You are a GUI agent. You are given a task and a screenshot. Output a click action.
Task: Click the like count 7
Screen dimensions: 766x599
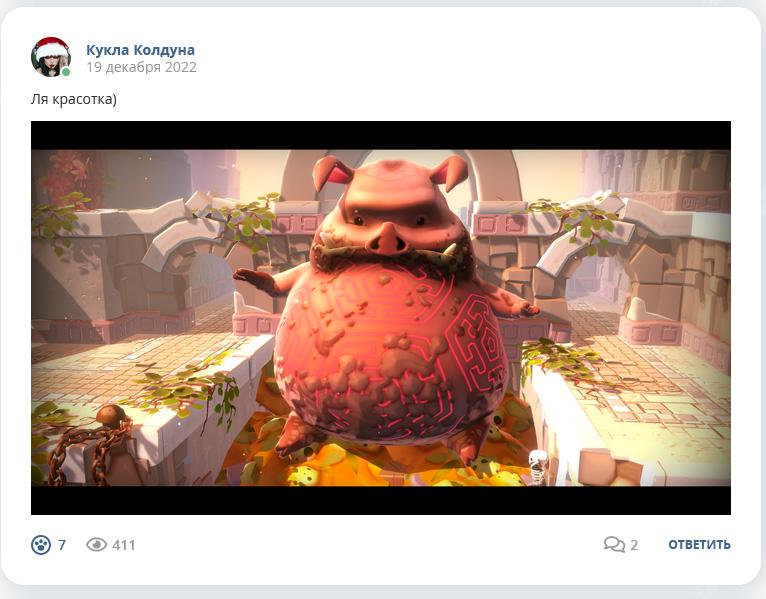62,545
